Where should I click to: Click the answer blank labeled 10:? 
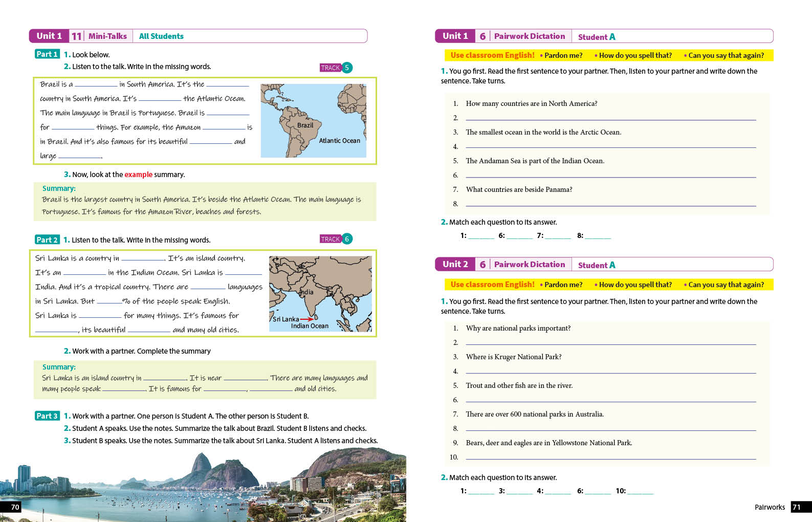tap(640, 491)
